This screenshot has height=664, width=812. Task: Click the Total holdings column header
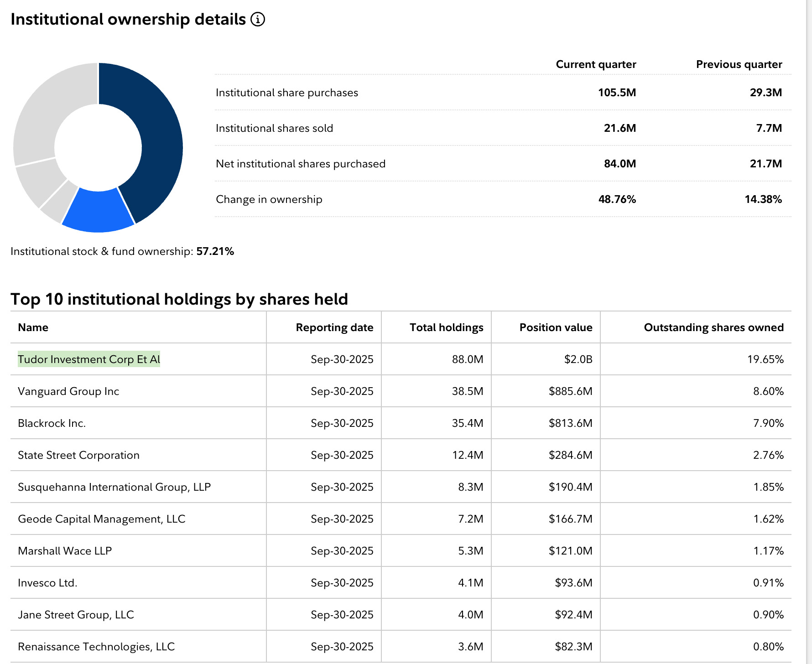tap(446, 327)
